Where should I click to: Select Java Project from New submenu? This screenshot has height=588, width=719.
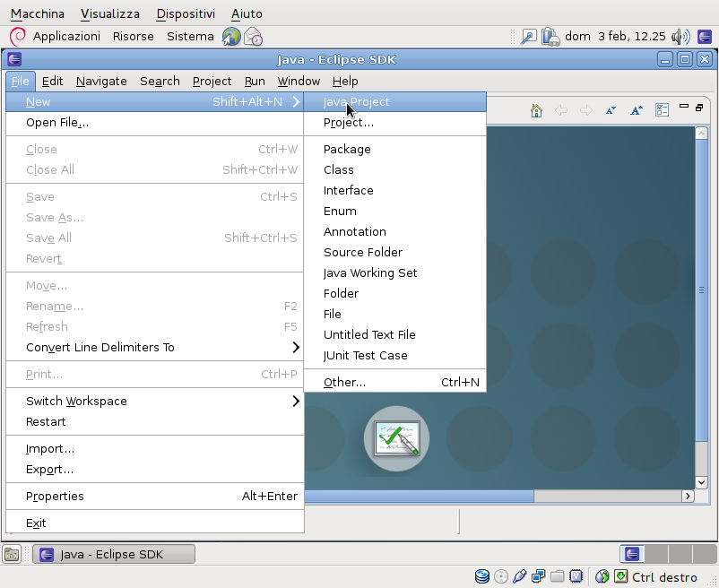click(394, 102)
